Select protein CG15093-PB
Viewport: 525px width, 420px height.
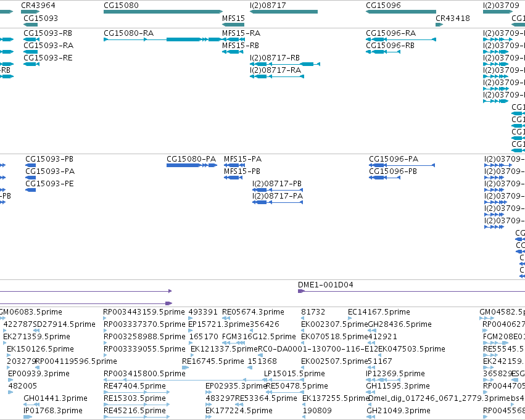click(x=49, y=159)
